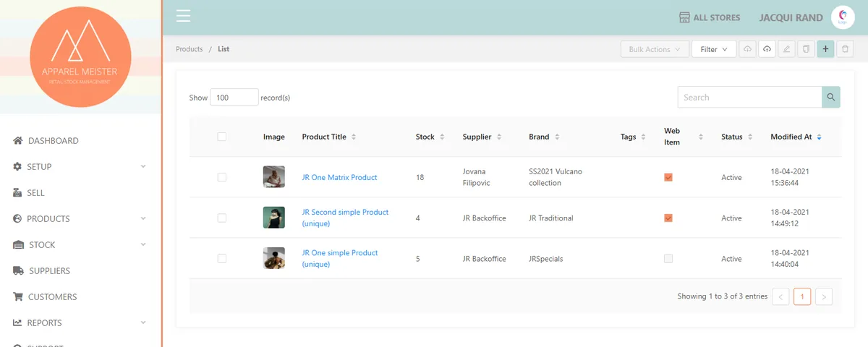
Task: Toggle Web Item for JR One Matrix Product
Action: click(668, 177)
